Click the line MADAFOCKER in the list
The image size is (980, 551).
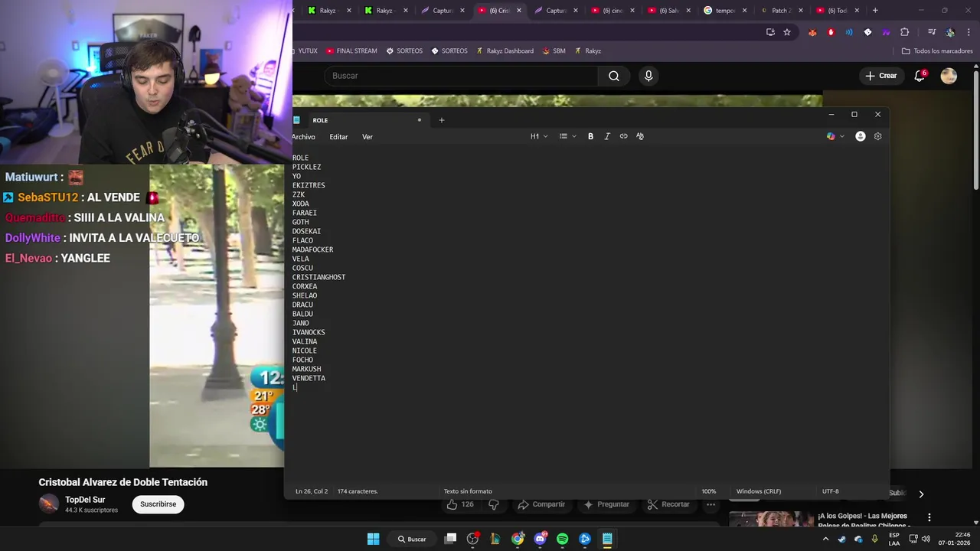coord(312,249)
